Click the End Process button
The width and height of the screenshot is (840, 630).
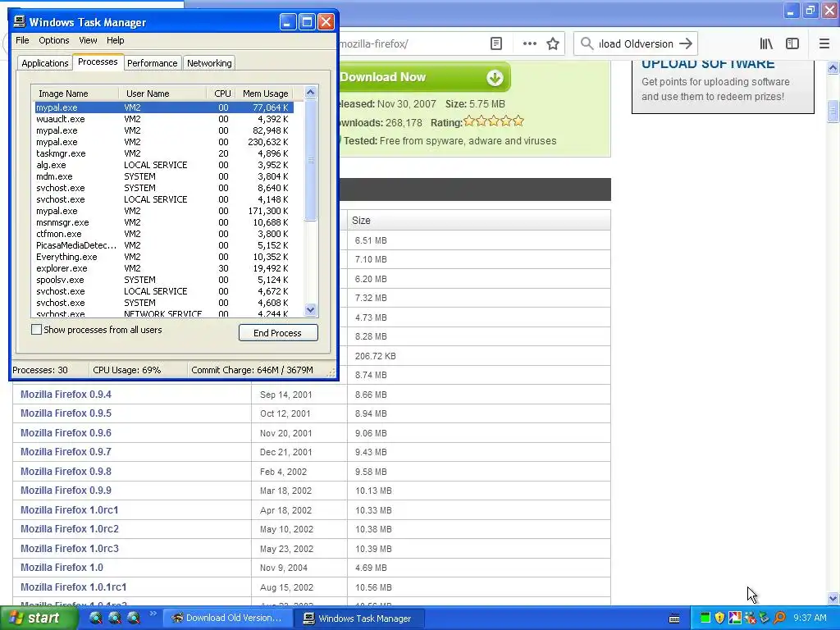[x=278, y=333]
